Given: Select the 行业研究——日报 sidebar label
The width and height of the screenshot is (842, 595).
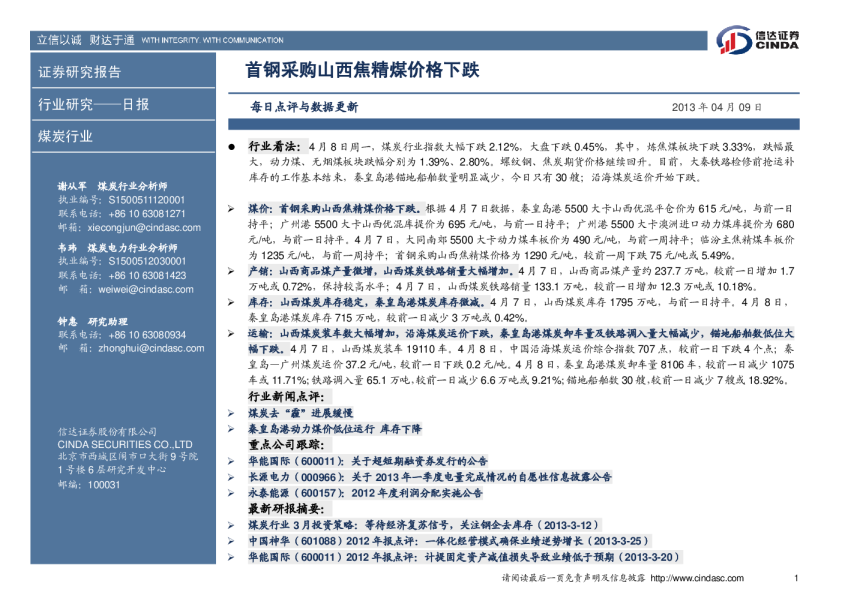Looking at the screenshot, I should point(93,104).
